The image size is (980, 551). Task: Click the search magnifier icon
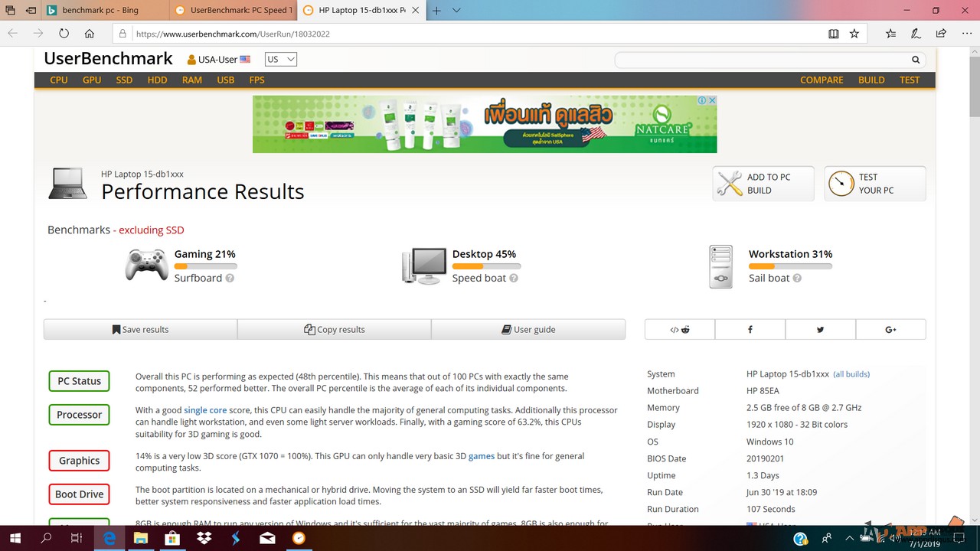[916, 60]
